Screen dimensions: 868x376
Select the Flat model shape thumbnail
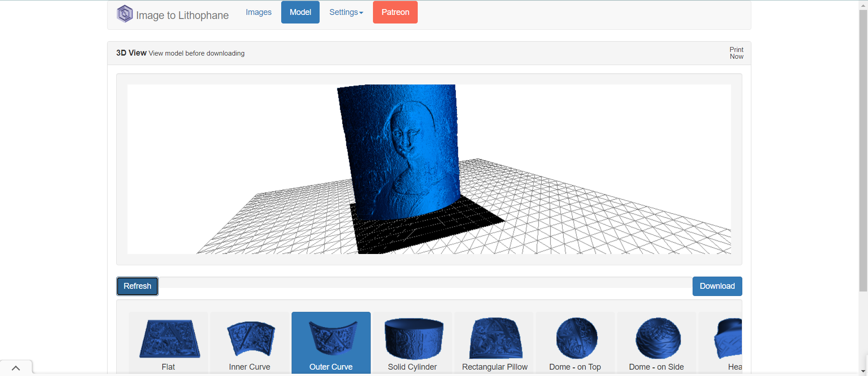pyautogui.click(x=168, y=343)
